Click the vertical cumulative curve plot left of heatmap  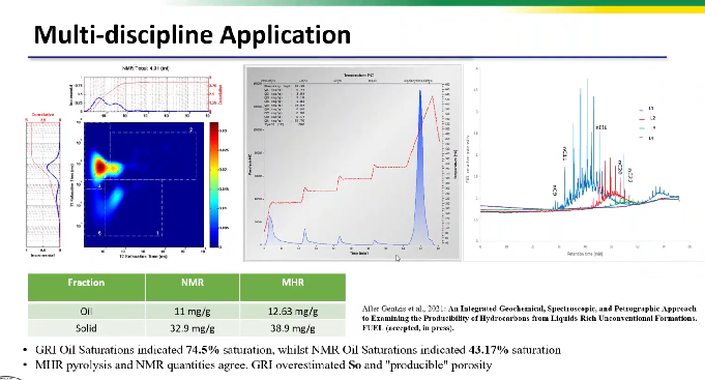pyautogui.click(x=43, y=184)
